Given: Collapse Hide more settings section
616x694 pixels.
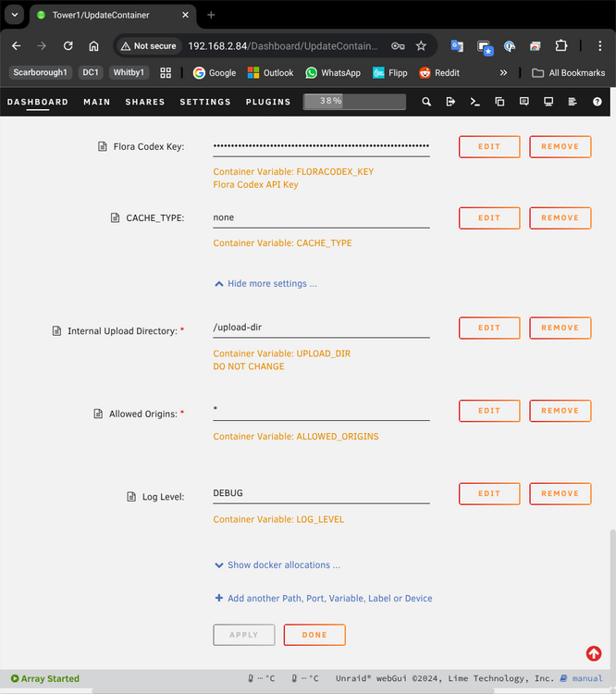Looking at the screenshot, I should [266, 283].
